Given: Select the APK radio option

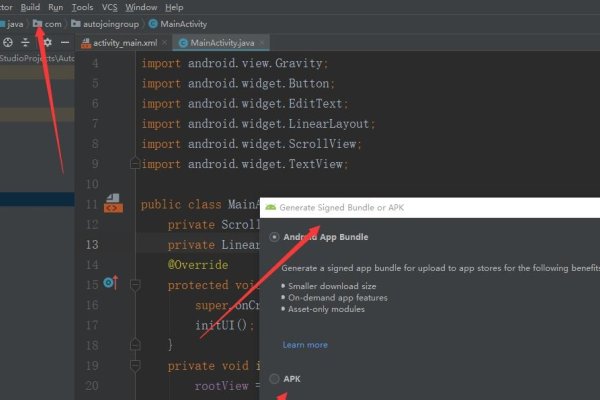Looking at the screenshot, I should click(x=275, y=379).
